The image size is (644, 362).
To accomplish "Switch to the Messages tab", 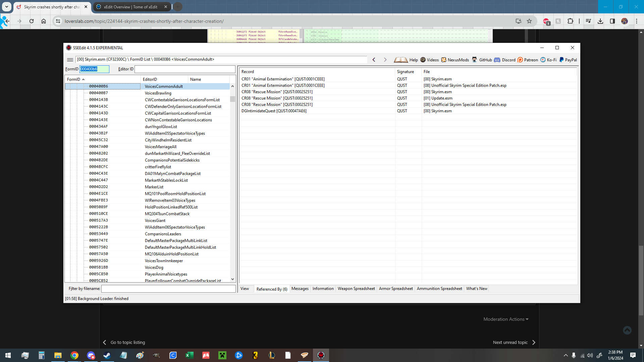I will click(300, 289).
